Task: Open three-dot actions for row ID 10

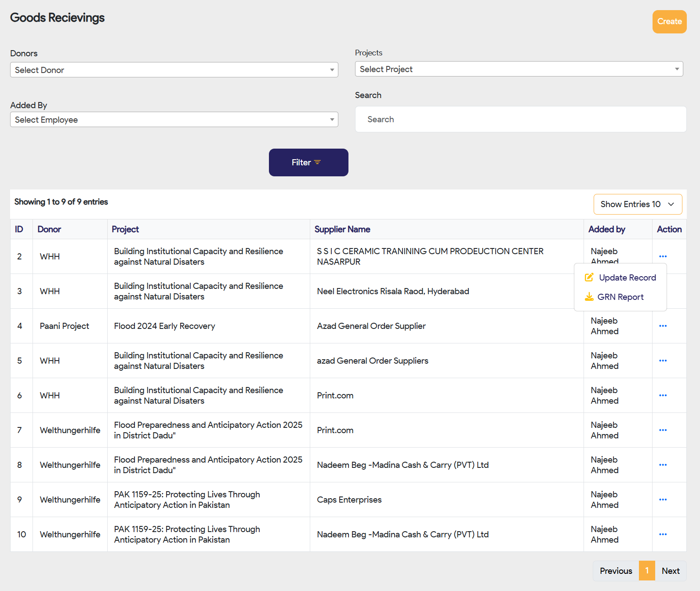Action: click(663, 534)
